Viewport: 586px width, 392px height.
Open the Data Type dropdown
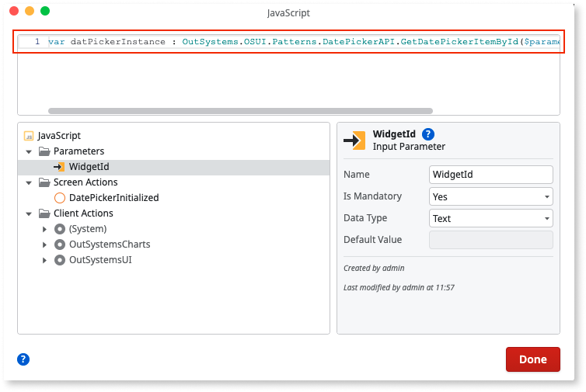pos(490,218)
